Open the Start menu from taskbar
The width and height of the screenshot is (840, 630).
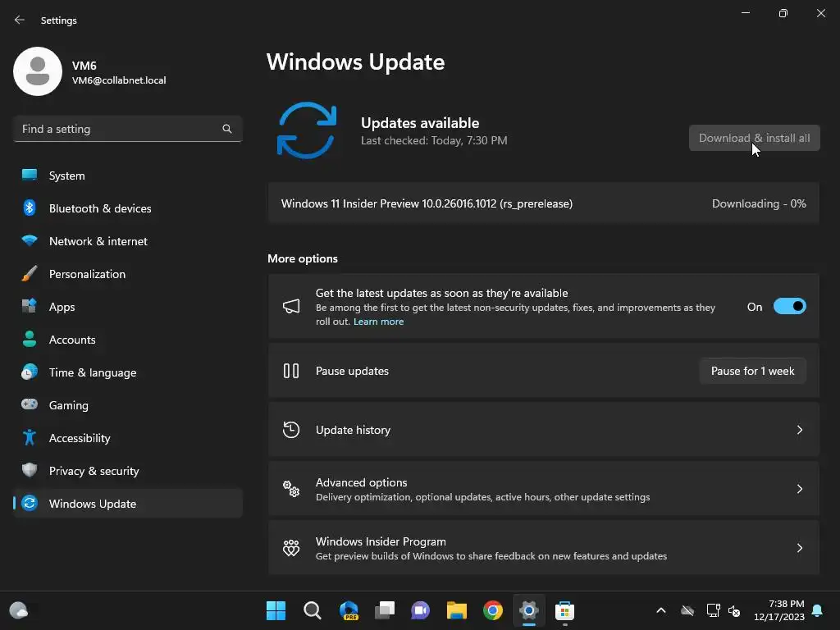[276, 610]
